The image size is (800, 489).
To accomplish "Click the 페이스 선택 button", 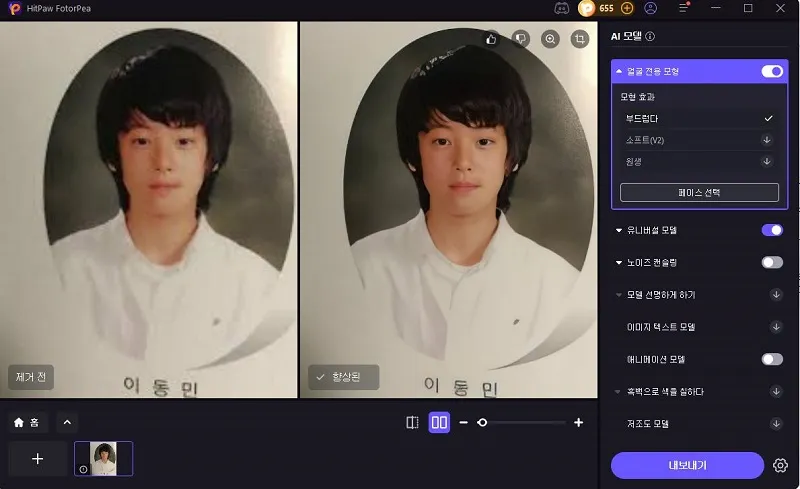I will point(699,192).
